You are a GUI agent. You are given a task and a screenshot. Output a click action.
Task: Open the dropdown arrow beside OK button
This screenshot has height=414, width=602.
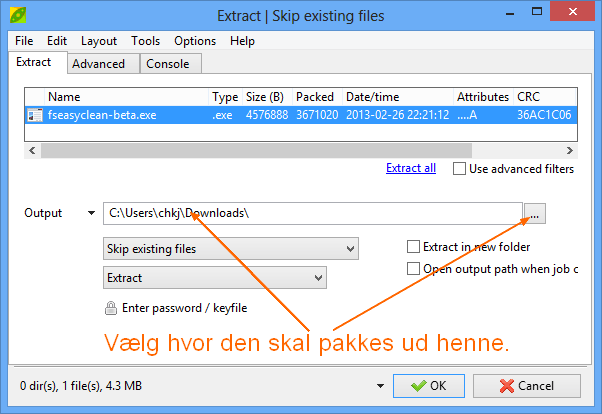tap(380, 386)
